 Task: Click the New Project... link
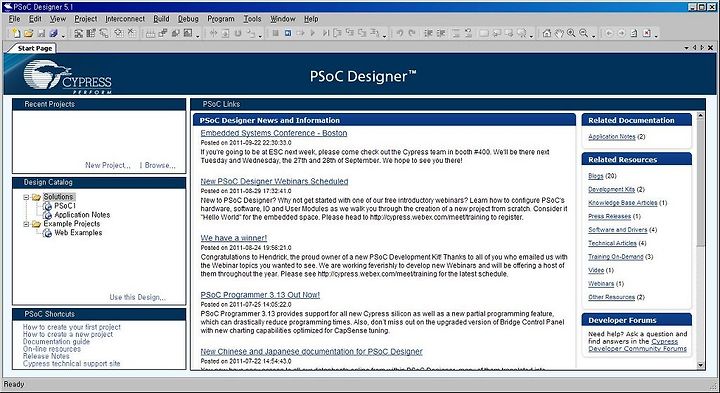click(107, 165)
